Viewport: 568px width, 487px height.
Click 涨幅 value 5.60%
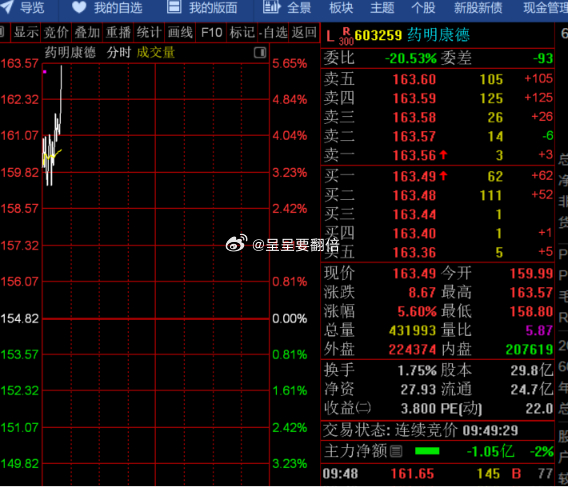click(x=417, y=311)
